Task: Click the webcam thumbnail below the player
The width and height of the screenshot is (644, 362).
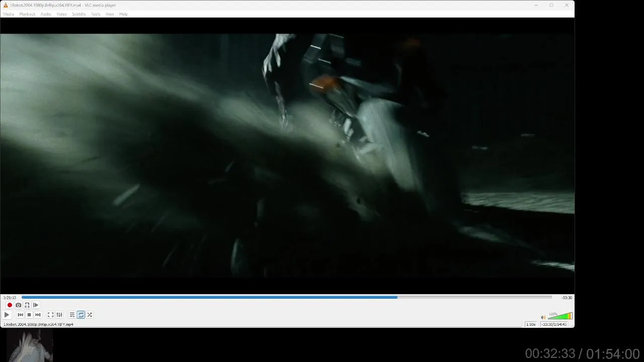Action: click(30, 345)
